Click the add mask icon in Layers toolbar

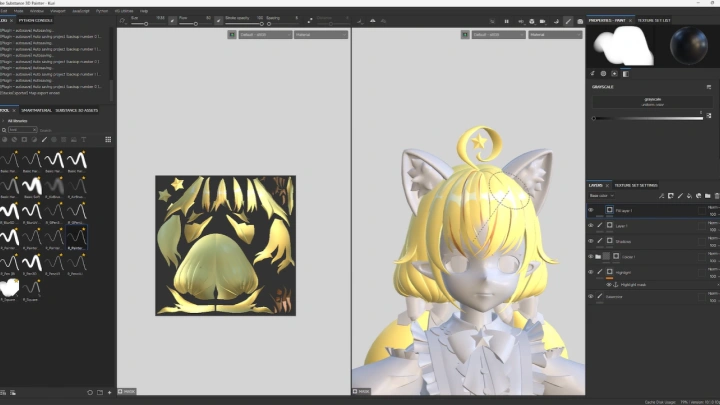pyautogui.click(x=671, y=196)
